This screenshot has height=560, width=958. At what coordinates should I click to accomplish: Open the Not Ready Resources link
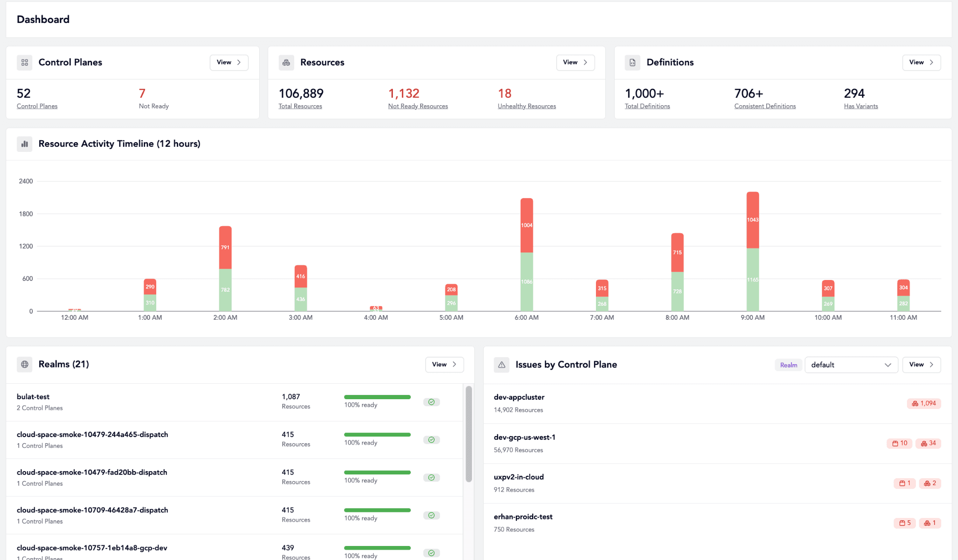pos(418,106)
